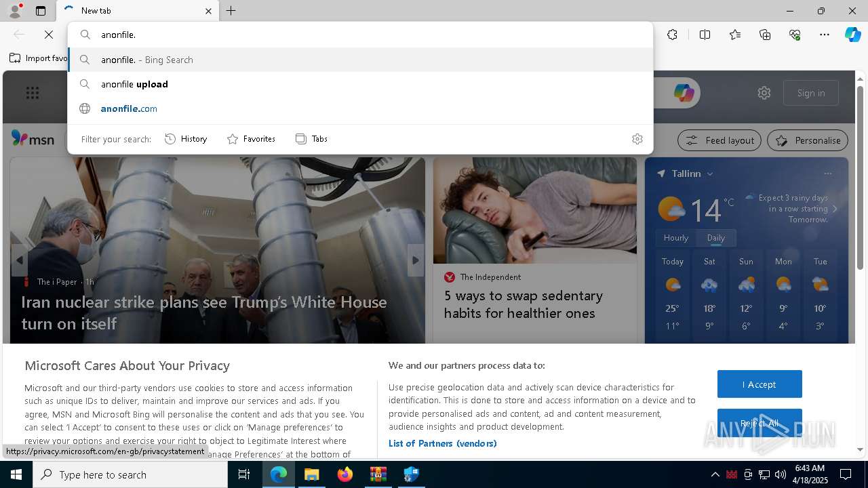Choose 'anonfile.com' site suggestion
This screenshot has width=868, height=488.
[x=360, y=108]
